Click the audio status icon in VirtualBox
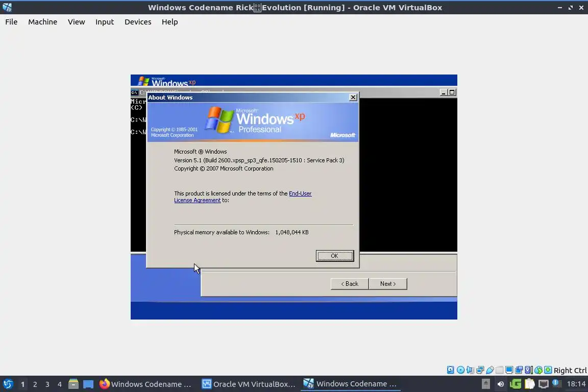This screenshot has width=588, height=392. (470, 370)
